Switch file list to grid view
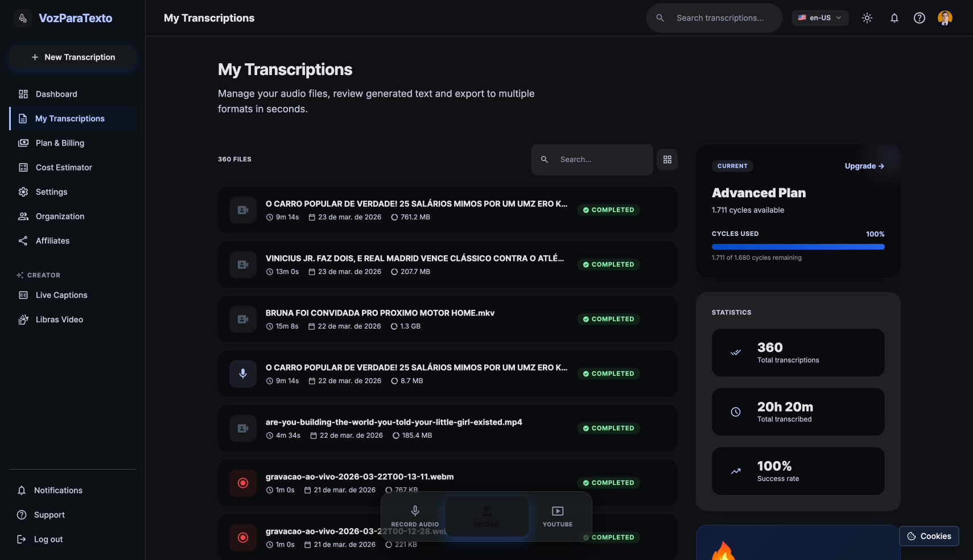973x560 pixels. (667, 160)
